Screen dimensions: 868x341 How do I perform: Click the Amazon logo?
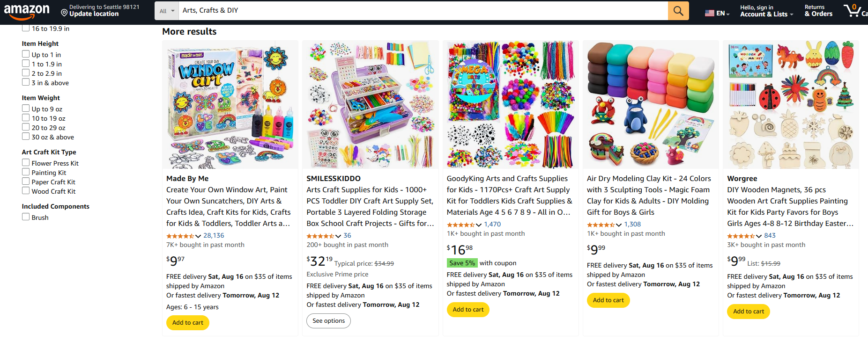[27, 11]
